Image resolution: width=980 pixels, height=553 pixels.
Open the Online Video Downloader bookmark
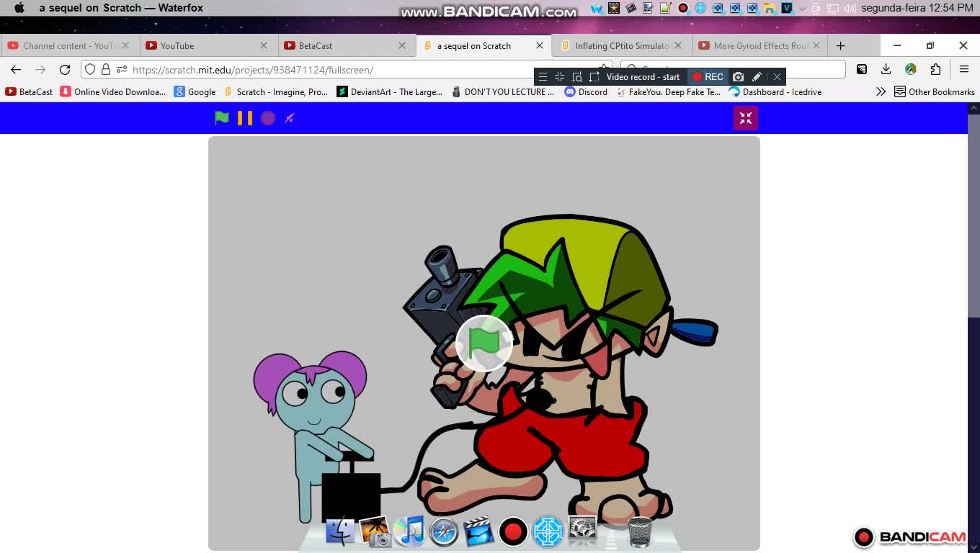coord(113,91)
